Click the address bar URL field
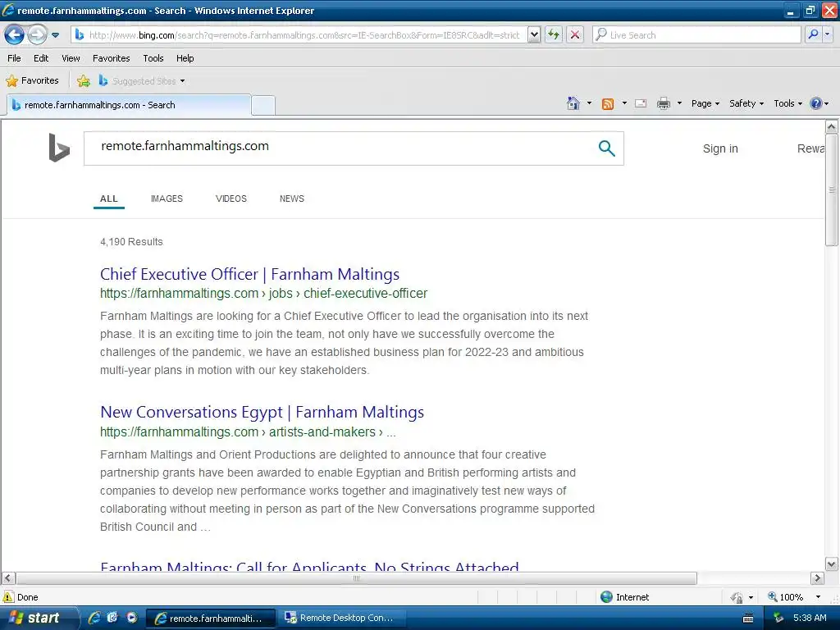This screenshot has width=840, height=630. (299, 34)
